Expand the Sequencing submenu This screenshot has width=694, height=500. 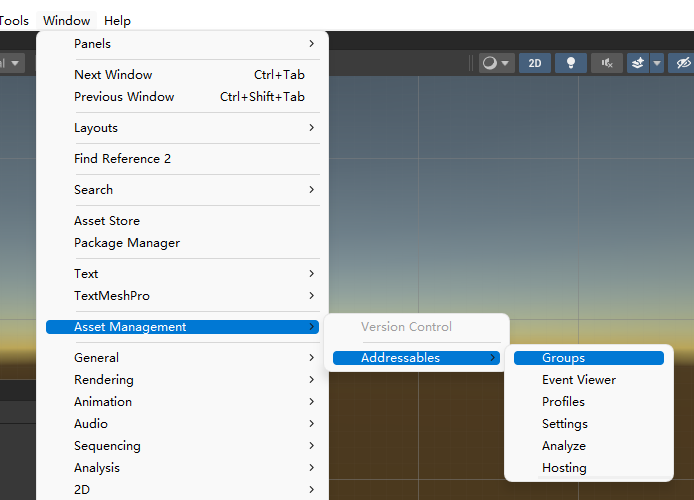182,446
